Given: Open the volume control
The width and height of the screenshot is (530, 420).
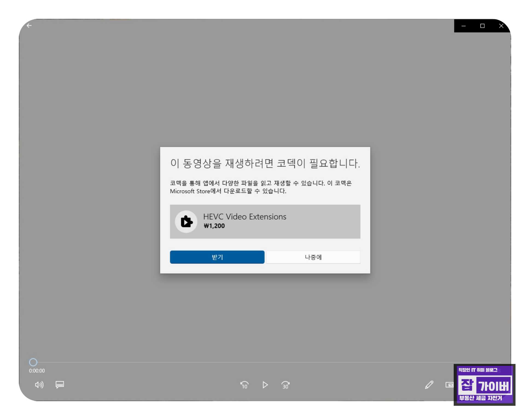Looking at the screenshot, I should (x=39, y=385).
